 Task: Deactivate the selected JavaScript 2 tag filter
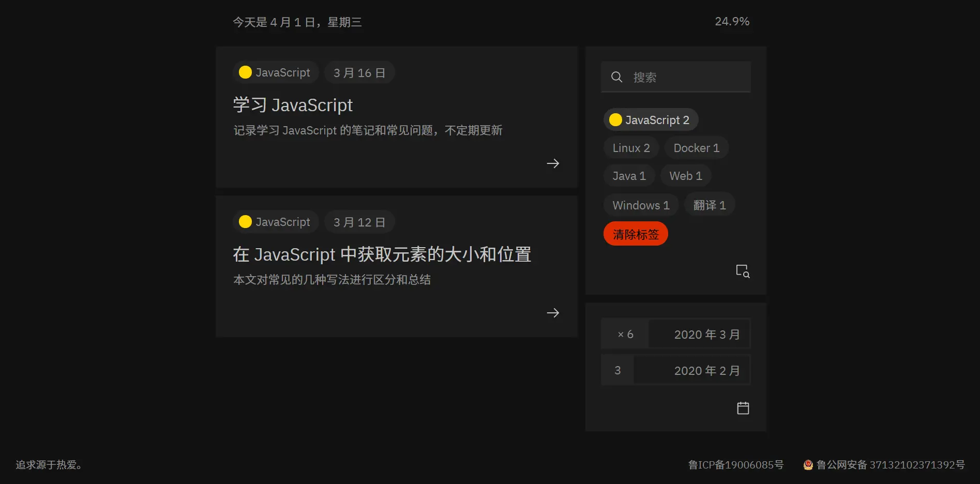pos(651,119)
